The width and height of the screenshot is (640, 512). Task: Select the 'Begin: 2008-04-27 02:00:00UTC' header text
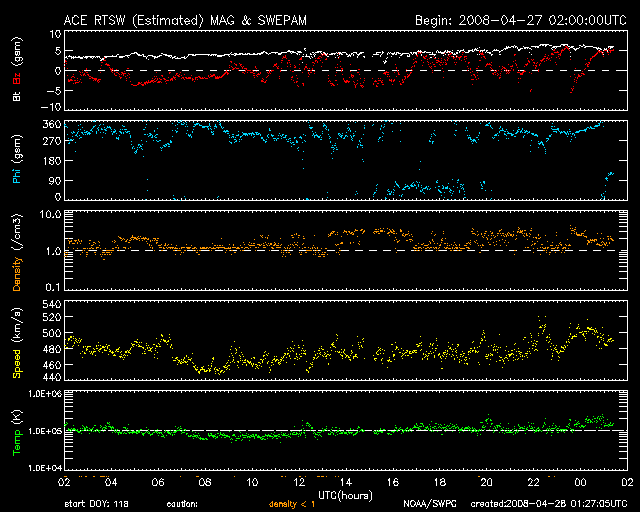click(521, 20)
